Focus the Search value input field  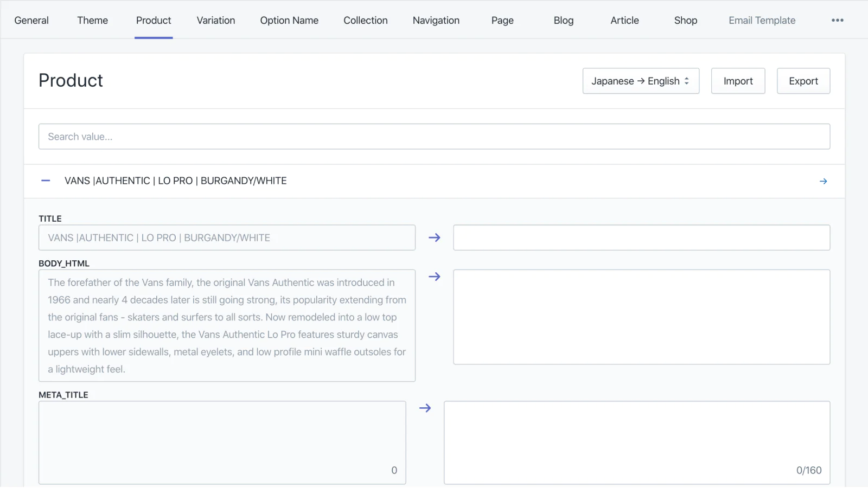coord(434,137)
